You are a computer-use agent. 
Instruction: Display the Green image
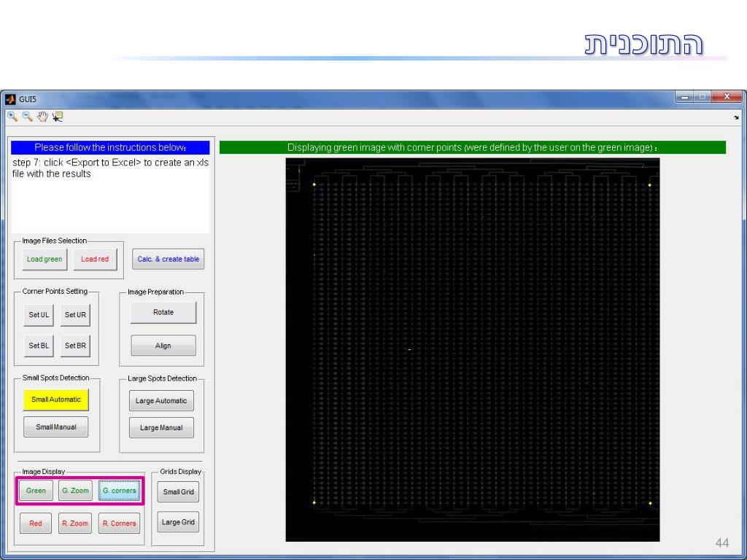coord(36,491)
